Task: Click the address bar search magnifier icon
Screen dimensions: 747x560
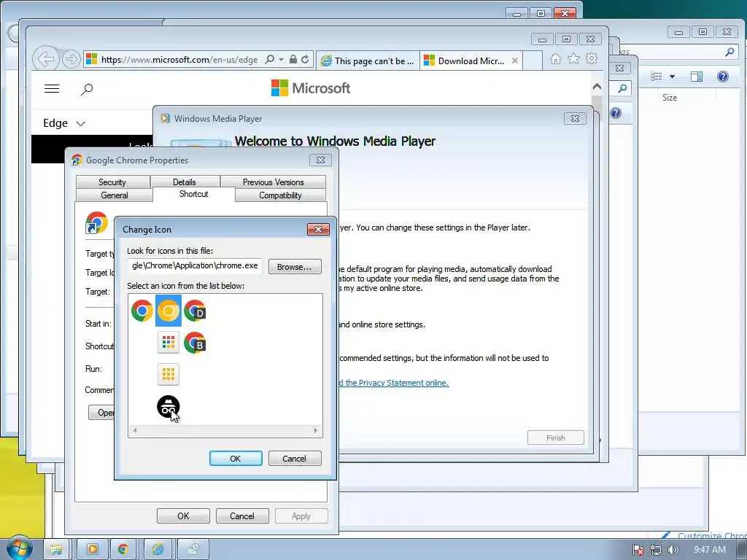Action: (x=270, y=59)
